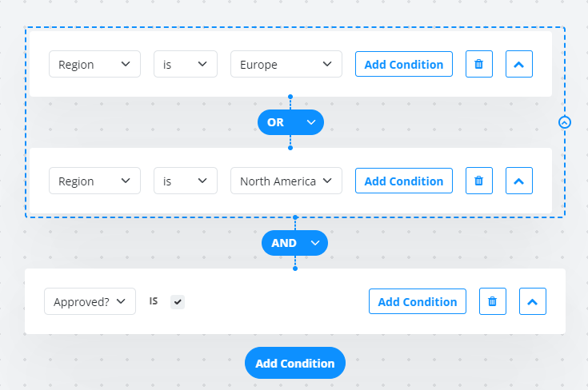
Task: Open the AND operator dropdown
Action: pyautogui.click(x=294, y=242)
